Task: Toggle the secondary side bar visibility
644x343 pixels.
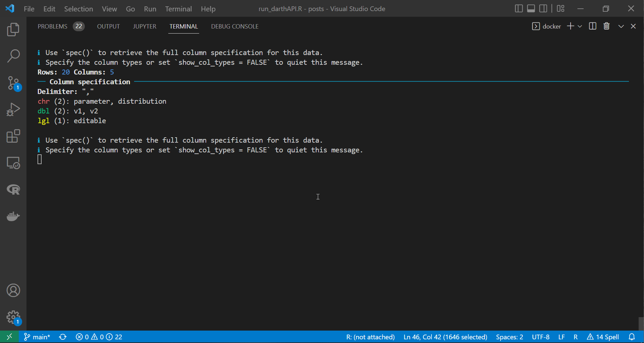Action: 543,9
